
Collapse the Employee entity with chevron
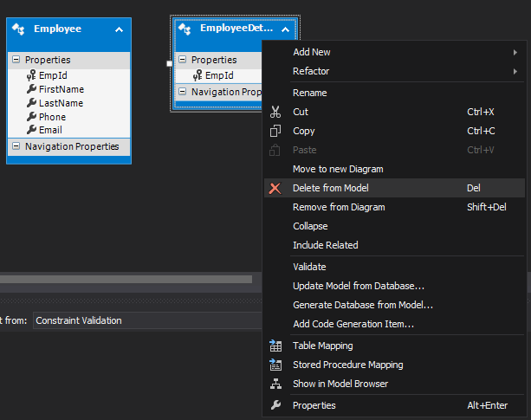click(x=119, y=29)
